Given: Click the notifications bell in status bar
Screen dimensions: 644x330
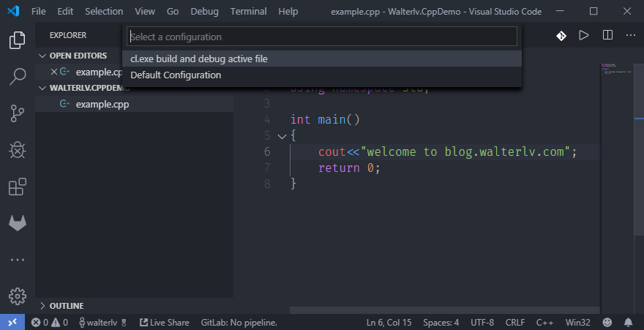Looking at the screenshot, I should [628, 322].
